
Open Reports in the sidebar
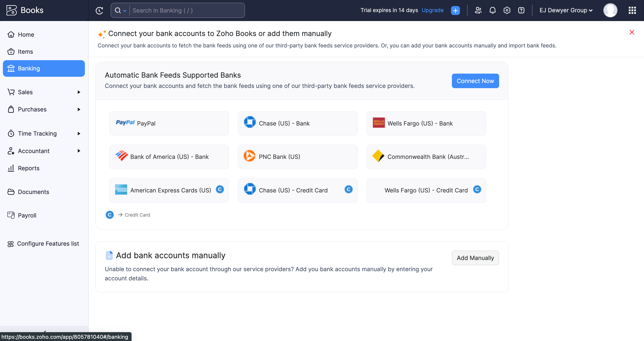point(44,168)
